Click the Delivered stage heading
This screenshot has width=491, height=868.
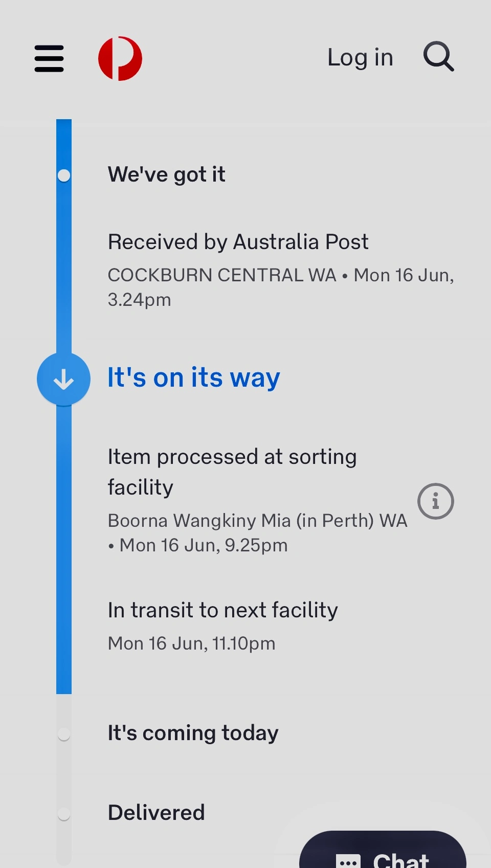click(x=156, y=812)
